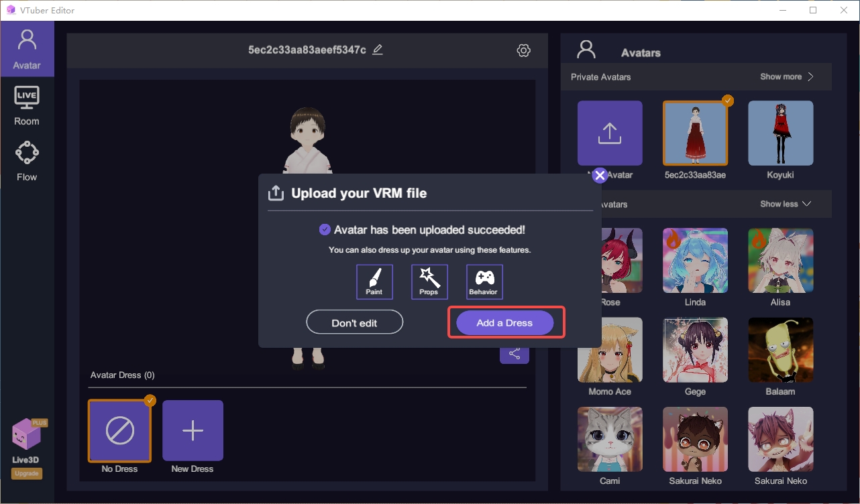Image resolution: width=860 pixels, height=504 pixels.
Task: Select the 5ec2c33aa83ae avatar as active
Action: 695,133
